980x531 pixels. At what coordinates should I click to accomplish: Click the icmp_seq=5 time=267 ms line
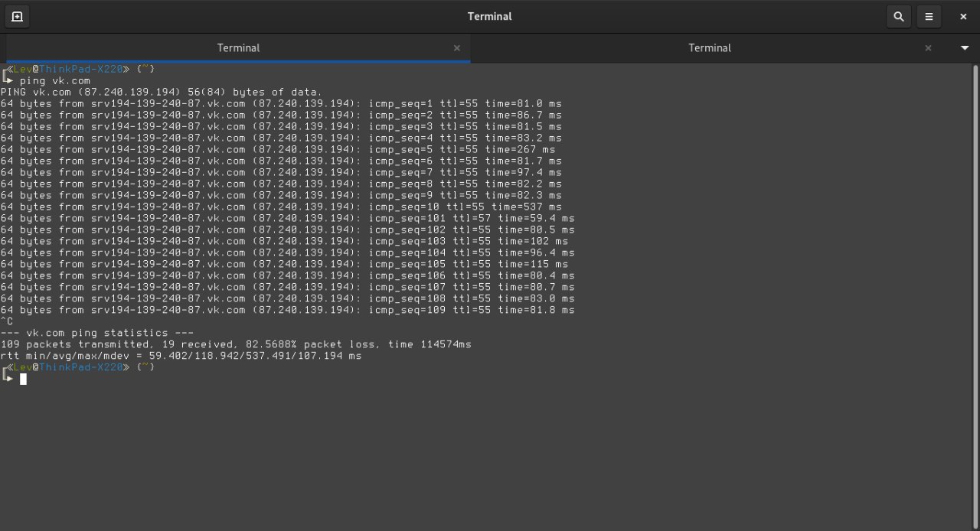(278, 149)
